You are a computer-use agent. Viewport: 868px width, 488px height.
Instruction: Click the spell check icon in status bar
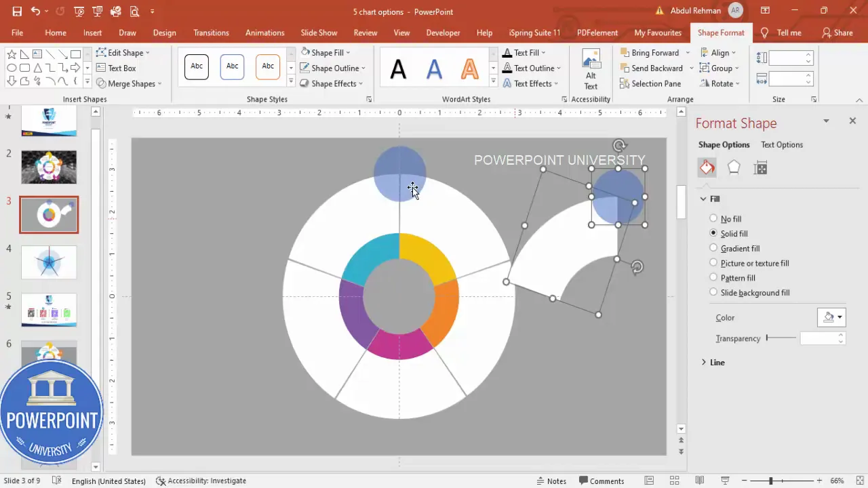point(57,481)
